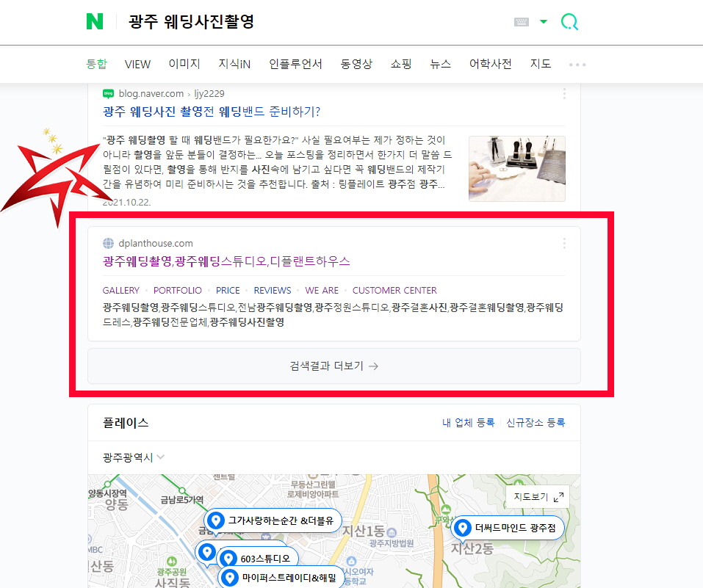Open the REVIEWS sitelink

(273, 291)
